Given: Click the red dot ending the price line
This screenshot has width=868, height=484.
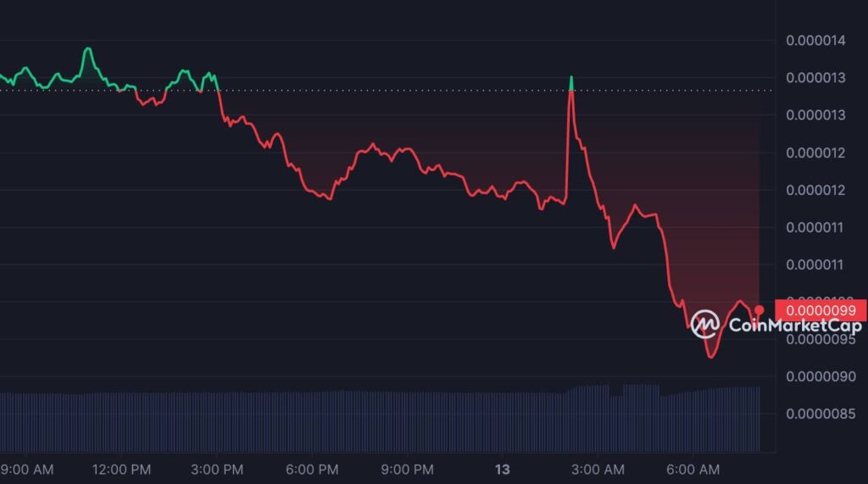Looking at the screenshot, I should (759, 310).
